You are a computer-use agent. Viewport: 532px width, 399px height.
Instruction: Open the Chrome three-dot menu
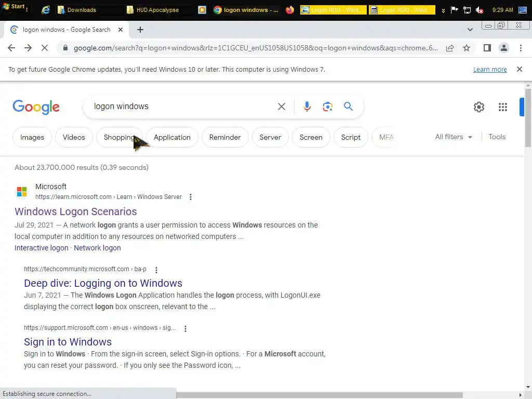[521, 48]
